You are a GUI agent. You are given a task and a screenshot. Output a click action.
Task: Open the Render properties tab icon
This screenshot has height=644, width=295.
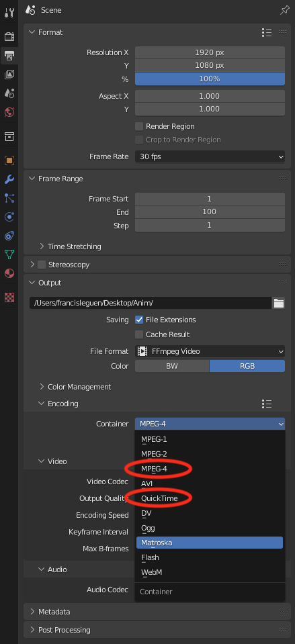pos(9,36)
